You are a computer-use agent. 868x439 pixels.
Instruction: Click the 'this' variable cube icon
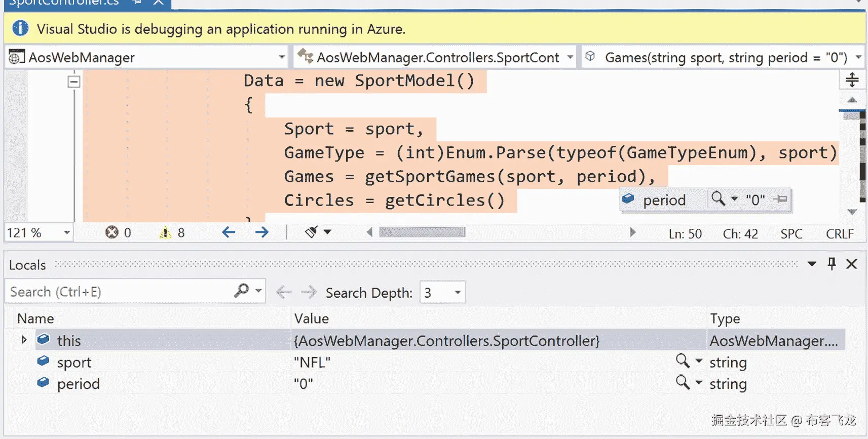44,339
